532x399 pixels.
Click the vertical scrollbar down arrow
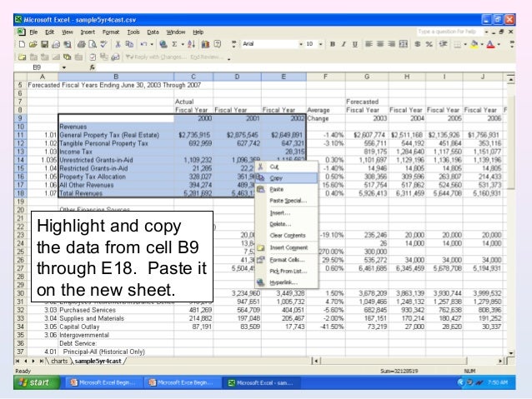coord(511,353)
